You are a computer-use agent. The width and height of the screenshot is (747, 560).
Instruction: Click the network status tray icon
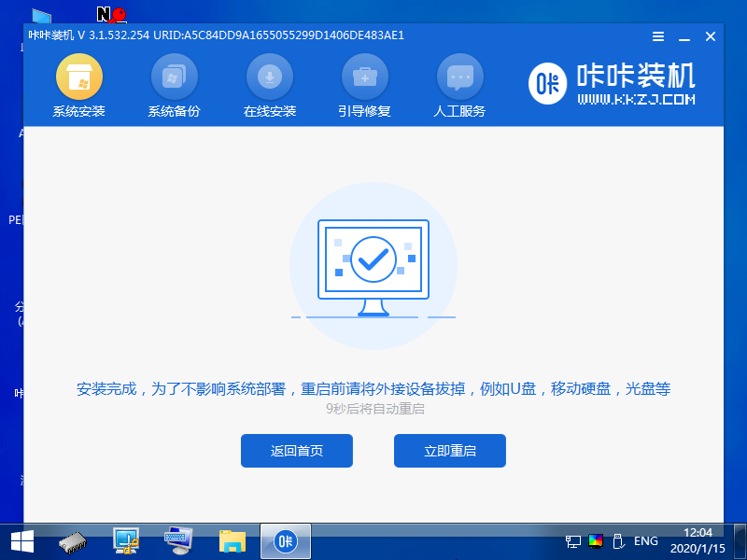[572, 541]
